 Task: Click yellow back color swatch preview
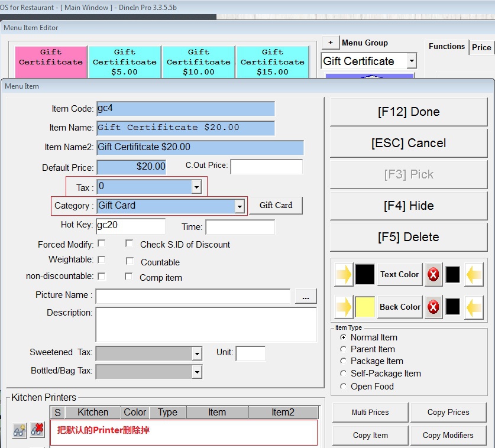(365, 307)
